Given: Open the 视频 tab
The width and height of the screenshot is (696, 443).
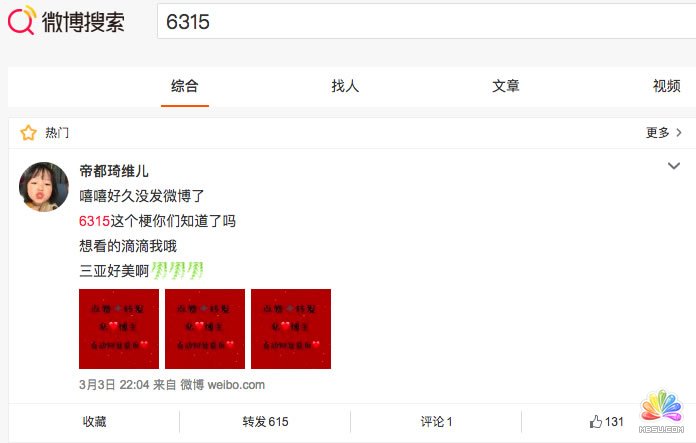Looking at the screenshot, I should pyautogui.click(x=666, y=86).
